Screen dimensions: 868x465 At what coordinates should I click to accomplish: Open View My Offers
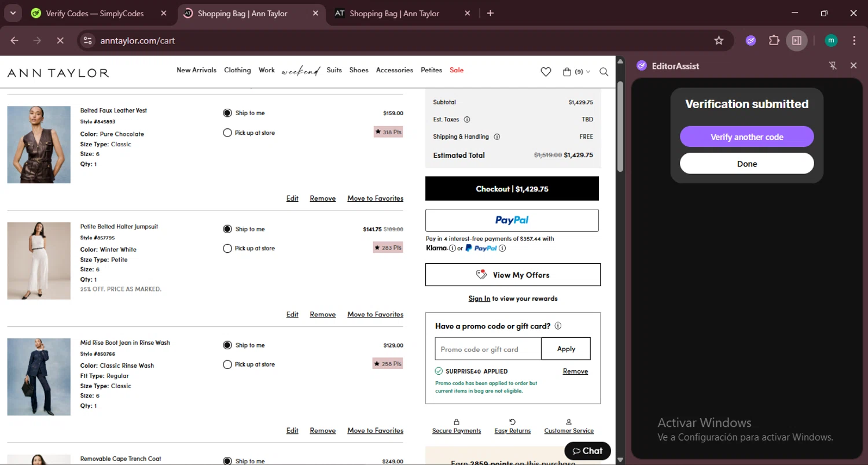point(513,275)
